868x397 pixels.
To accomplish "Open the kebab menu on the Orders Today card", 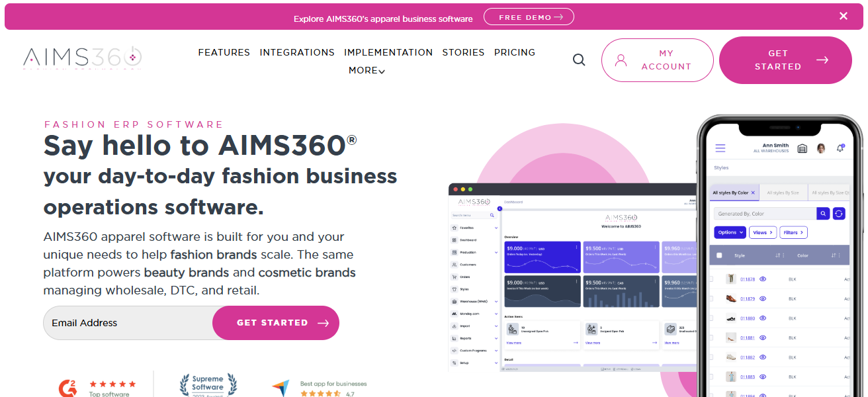I will [576, 247].
